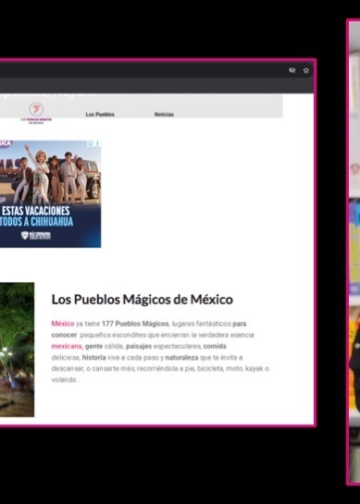This screenshot has height=504, width=360.
Task: Open the Los Pueblos menu item
Action: [x=100, y=114]
